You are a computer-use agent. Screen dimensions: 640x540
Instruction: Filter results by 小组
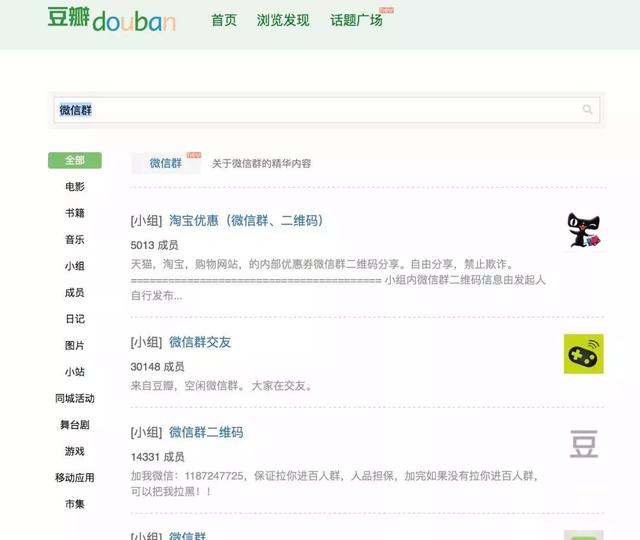(75, 266)
